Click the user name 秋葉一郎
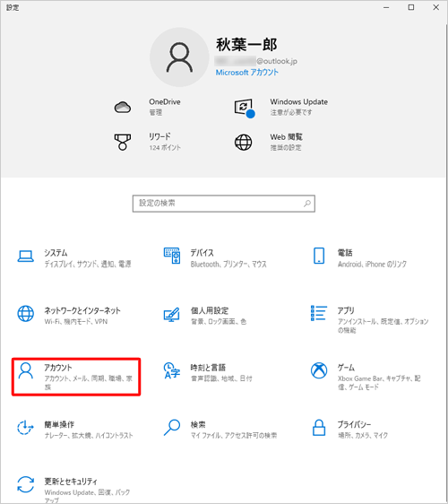 (246, 45)
